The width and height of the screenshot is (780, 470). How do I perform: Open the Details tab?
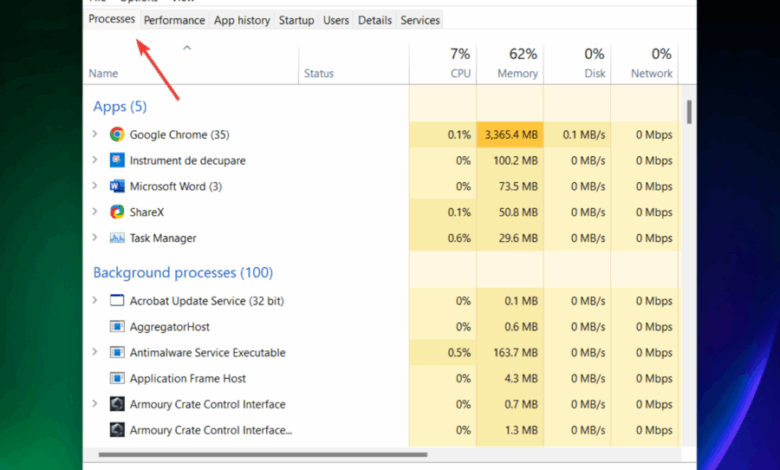tap(375, 20)
